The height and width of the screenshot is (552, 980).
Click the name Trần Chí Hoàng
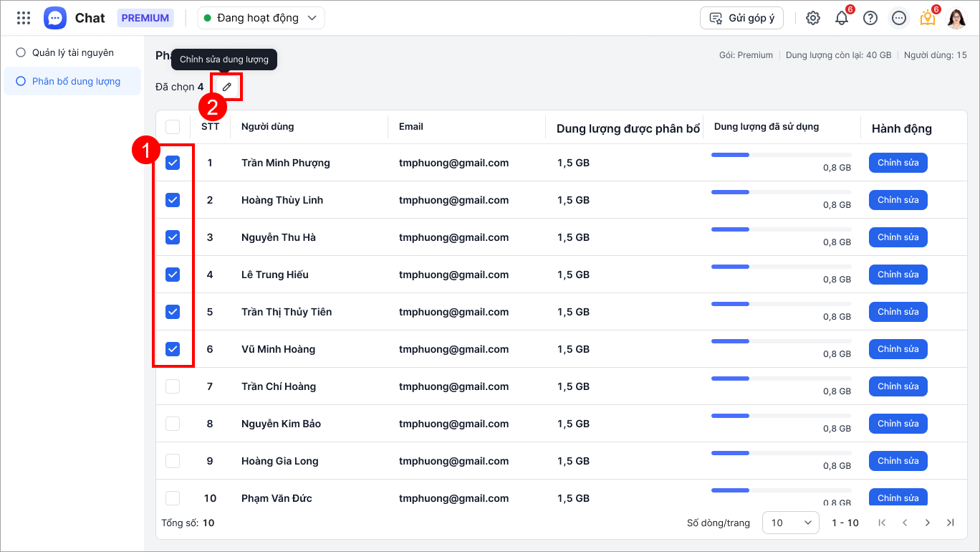coord(279,386)
